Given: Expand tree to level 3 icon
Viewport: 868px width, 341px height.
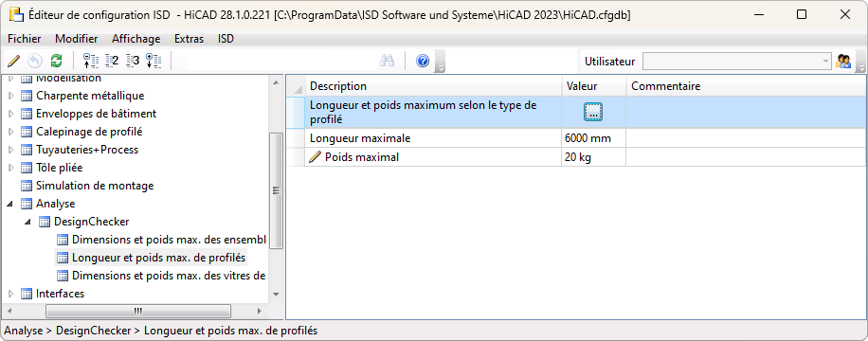Looking at the screenshot, I should 133,61.
